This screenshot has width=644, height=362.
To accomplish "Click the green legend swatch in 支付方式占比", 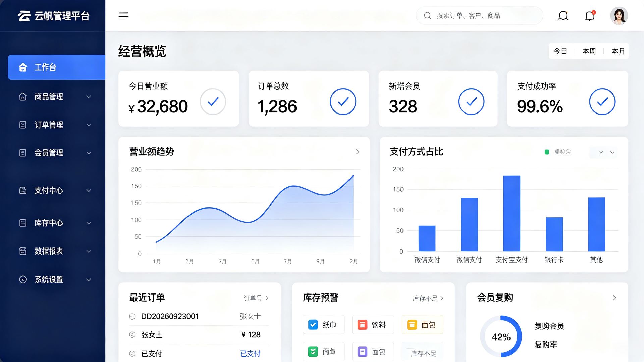I will pos(547,152).
